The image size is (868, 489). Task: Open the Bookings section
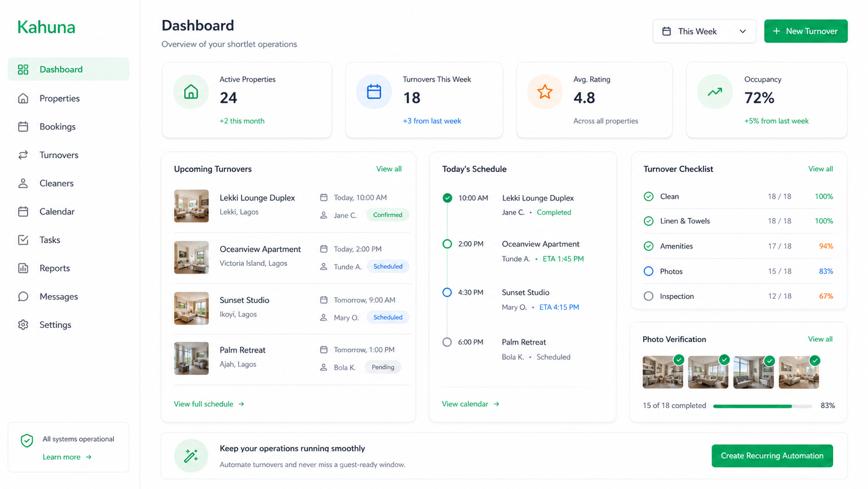coord(69,126)
